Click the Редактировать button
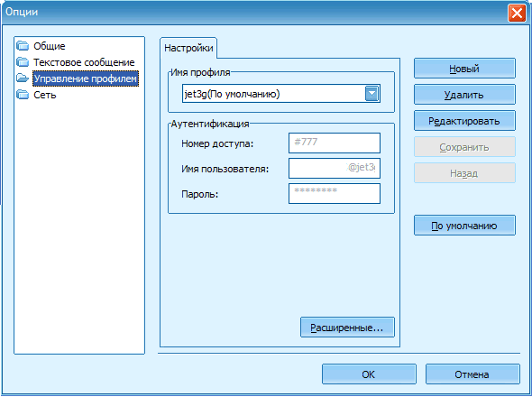 tap(464, 121)
